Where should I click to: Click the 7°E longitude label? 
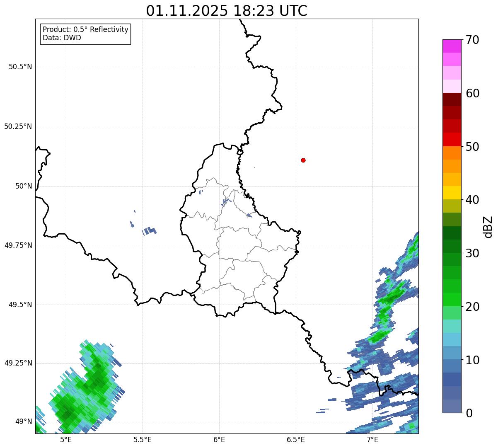click(372, 439)
